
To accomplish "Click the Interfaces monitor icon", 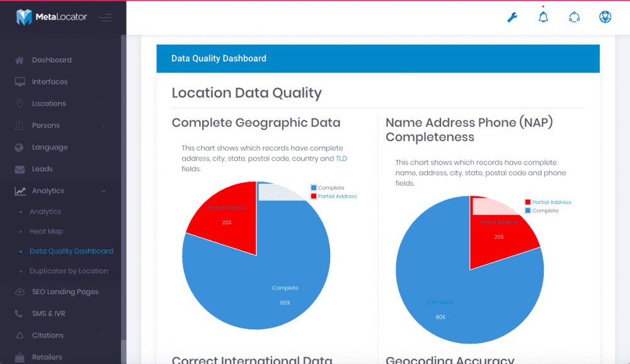I will (20, 82).
